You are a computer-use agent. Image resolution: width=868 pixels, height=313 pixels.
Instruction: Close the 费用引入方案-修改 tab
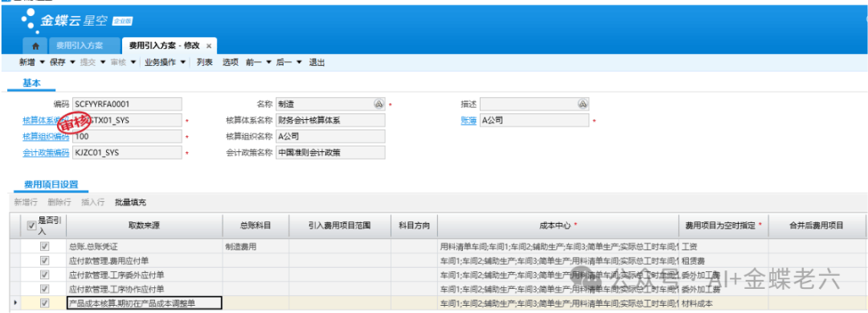point(209,46)
